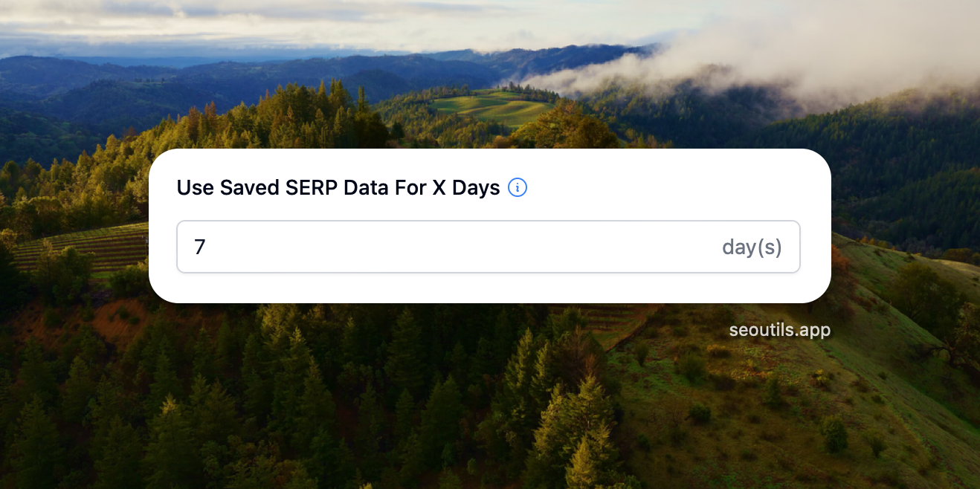The width and height of the screenshot is (980, 489).
Task: Click the word "Use" starting the heading
Action: 196,188
